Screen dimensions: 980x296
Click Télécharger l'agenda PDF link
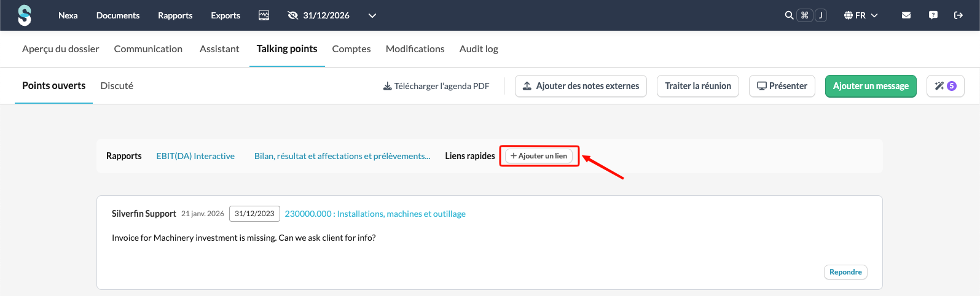(436, 86)
